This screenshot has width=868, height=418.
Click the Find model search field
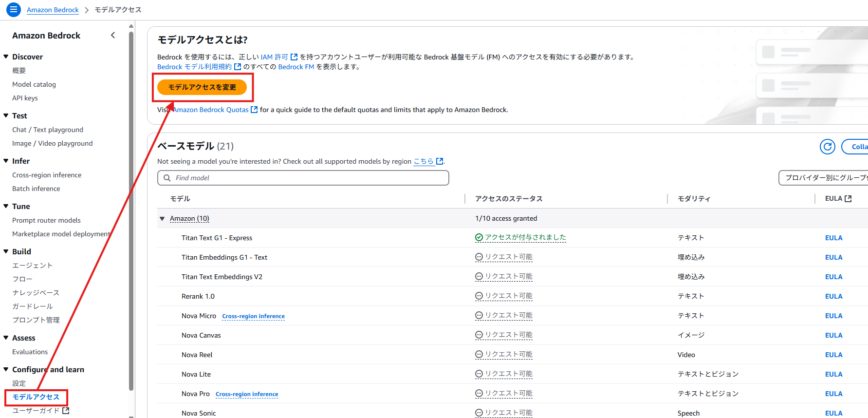[x=303, y=178]
